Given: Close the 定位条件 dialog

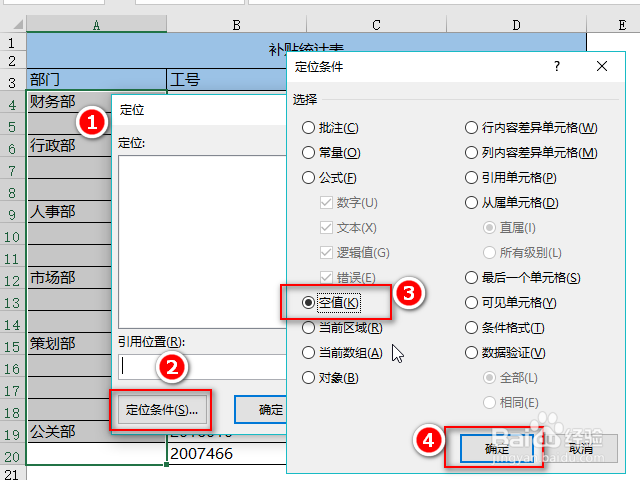Looking at the screenshot, I should [602, 66].
